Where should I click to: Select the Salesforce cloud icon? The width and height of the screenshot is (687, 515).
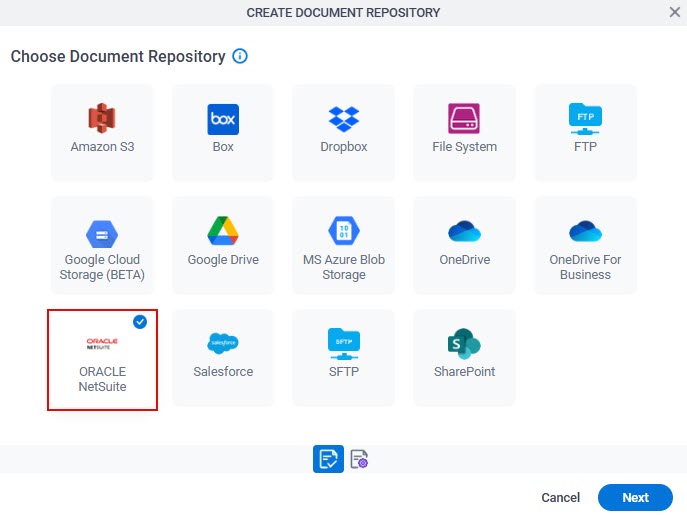tap(223, 343)
